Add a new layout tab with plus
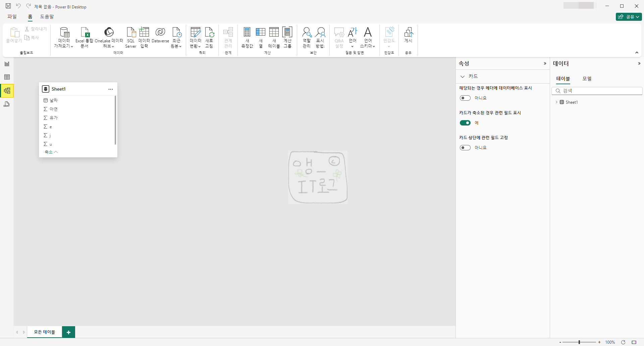Screen dimensions: 644x346 [69, 332]
